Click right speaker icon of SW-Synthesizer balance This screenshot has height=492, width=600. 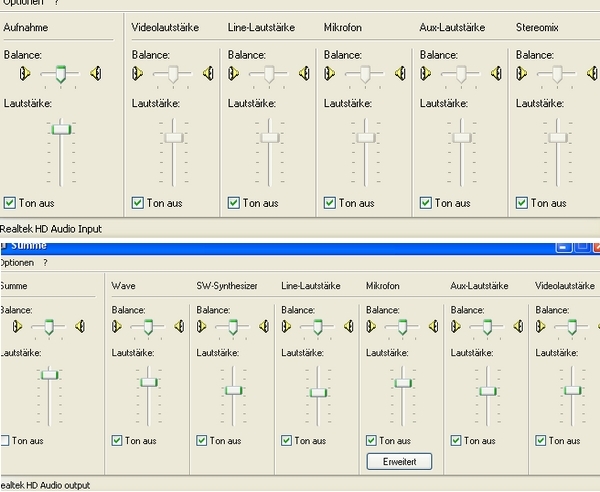(264, 326)
